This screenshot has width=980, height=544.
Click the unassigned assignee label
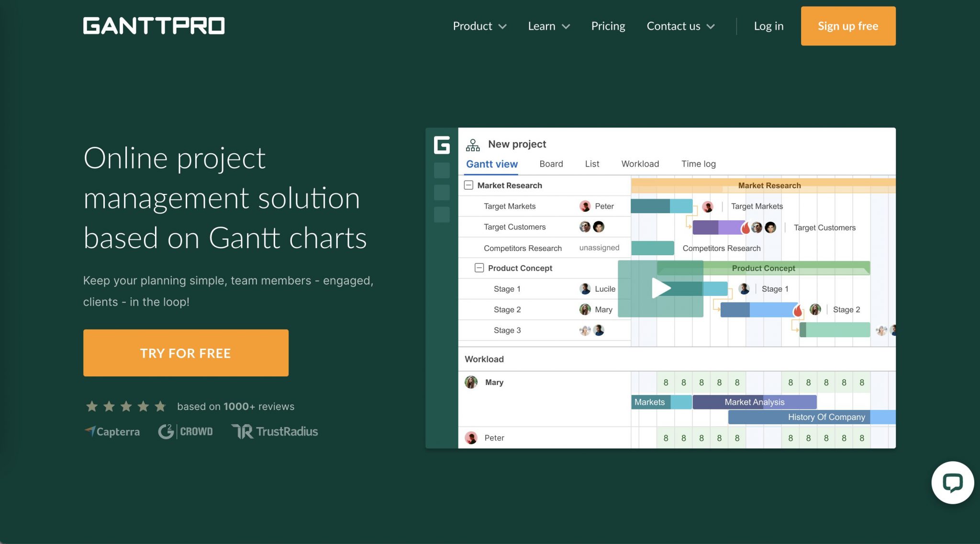tap(599, 248)
